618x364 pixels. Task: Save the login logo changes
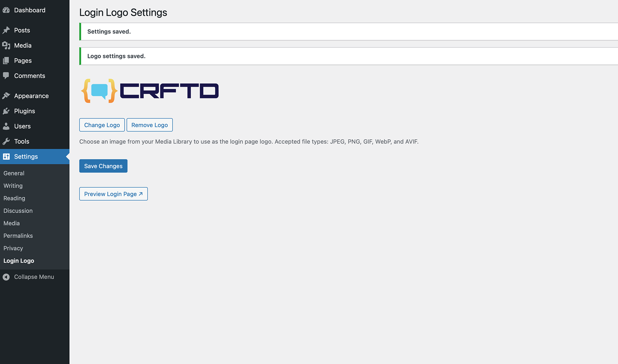coord(103,166)
